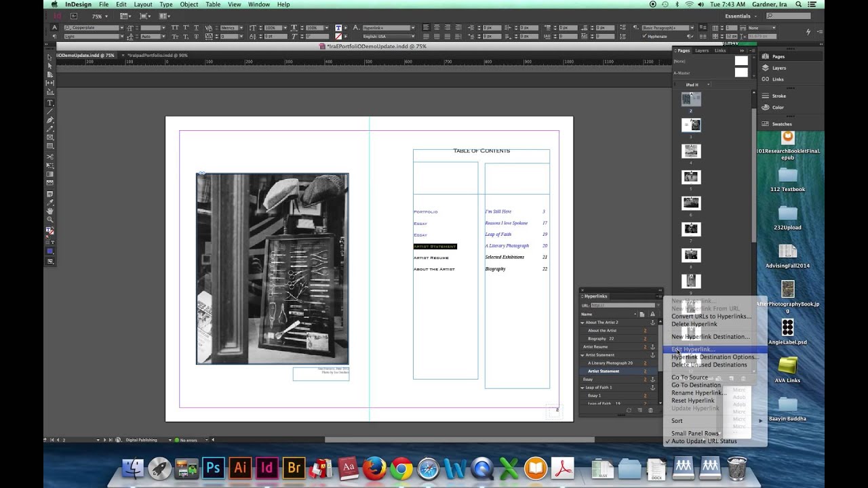
Task: Toggle the Hyphenate checkbox
Action: pos(644,36)
